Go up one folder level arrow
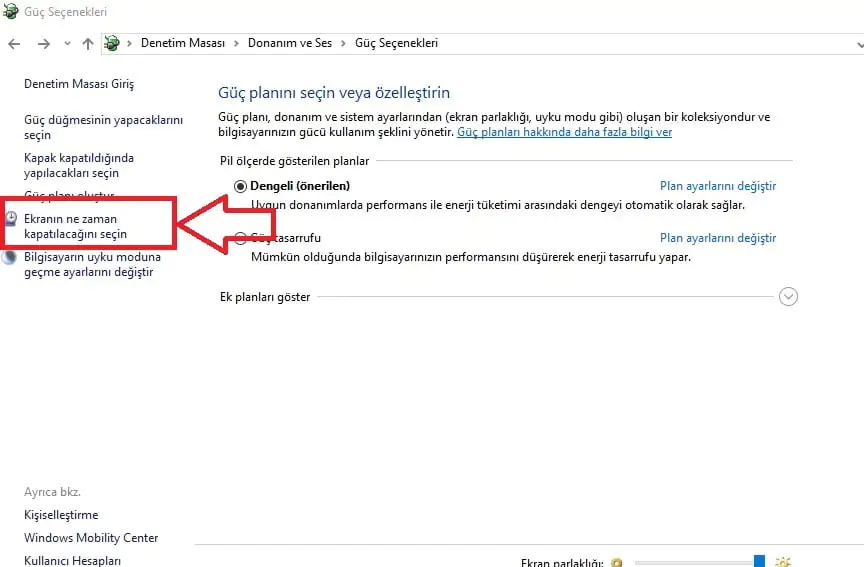This screenshot has width=864, height=567. 88,44
